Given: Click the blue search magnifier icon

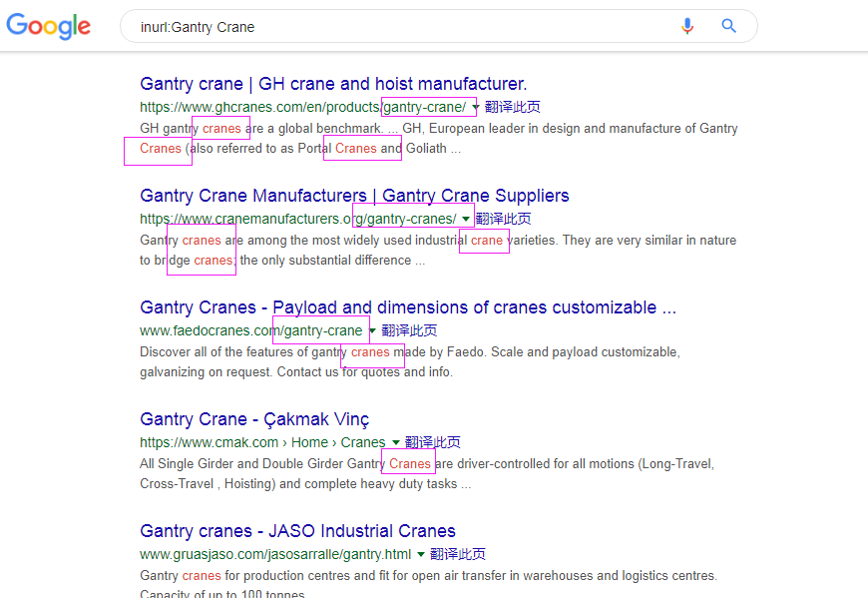Looking at the screenshot, I should (x=728, y=26).
